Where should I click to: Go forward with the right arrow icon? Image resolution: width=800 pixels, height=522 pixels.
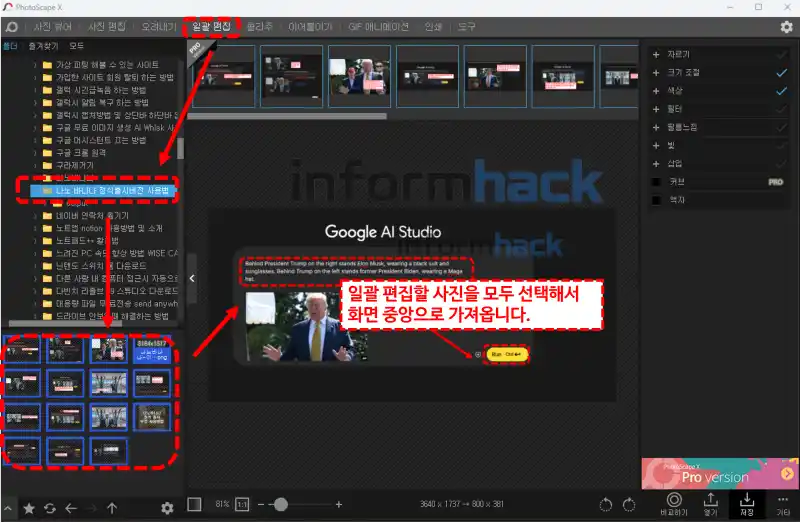pos(92,508)
